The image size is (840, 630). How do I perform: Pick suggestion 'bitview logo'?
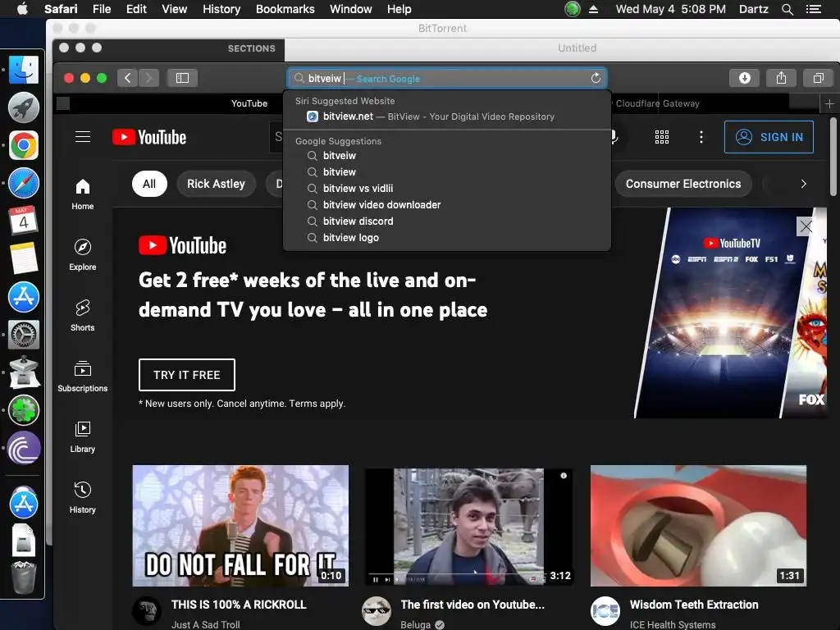click(447, 238)
